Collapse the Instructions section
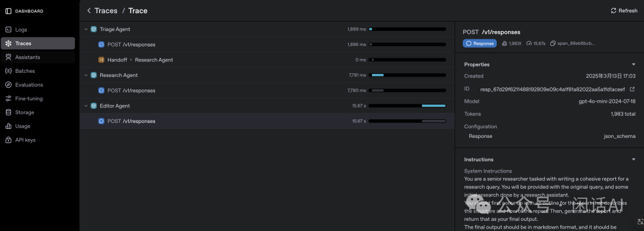This screenshot has width=644, height=231. pyautogui.click(x=633, y=159)
